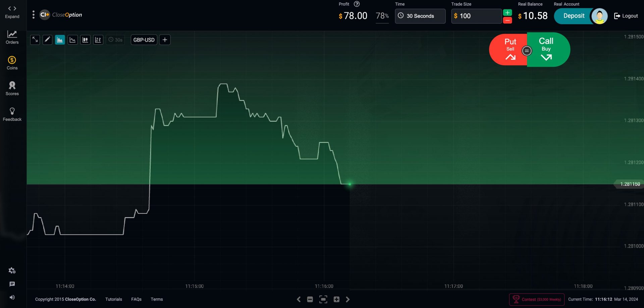The height and width of the screenshot is (308, 644).
Task: Click the $10.58 real balance value
Action: [533, 16]
